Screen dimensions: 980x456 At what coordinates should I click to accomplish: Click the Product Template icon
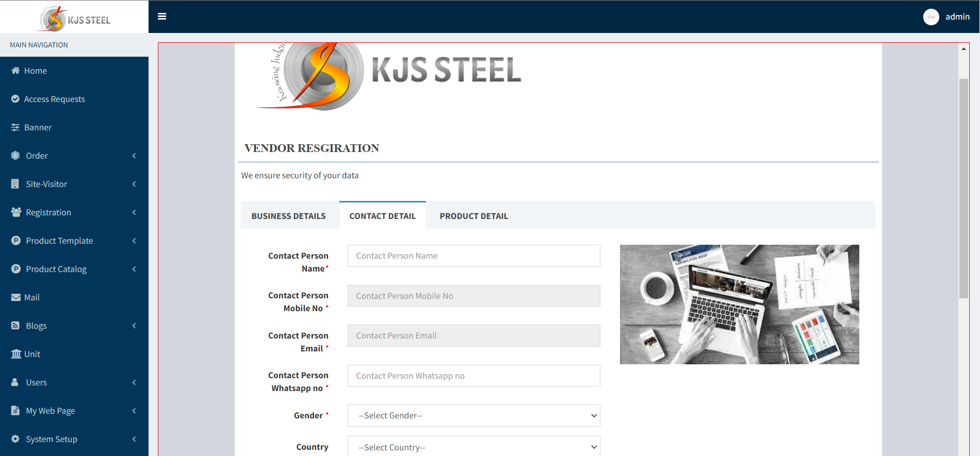(x=16, y=241)
